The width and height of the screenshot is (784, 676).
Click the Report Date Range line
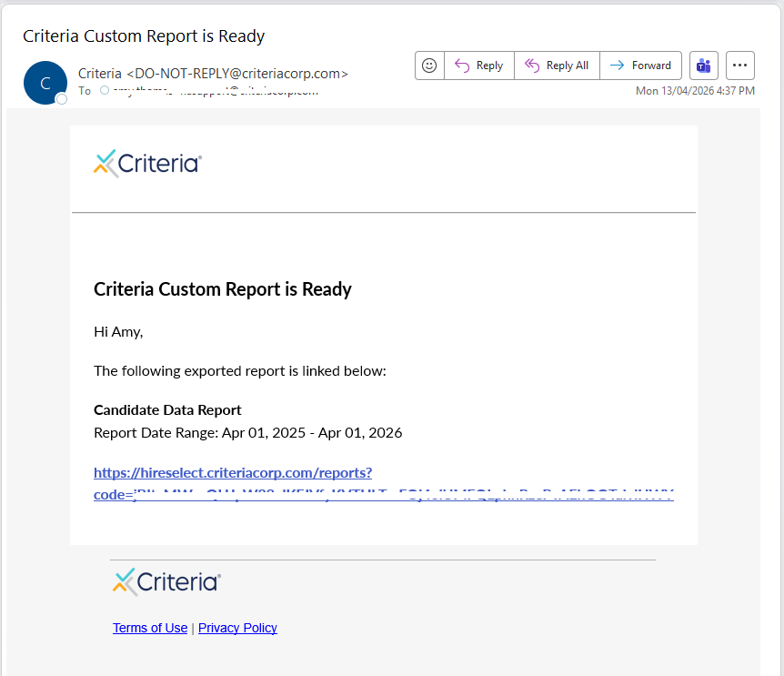pyautogui.click(x=247, y=433)
